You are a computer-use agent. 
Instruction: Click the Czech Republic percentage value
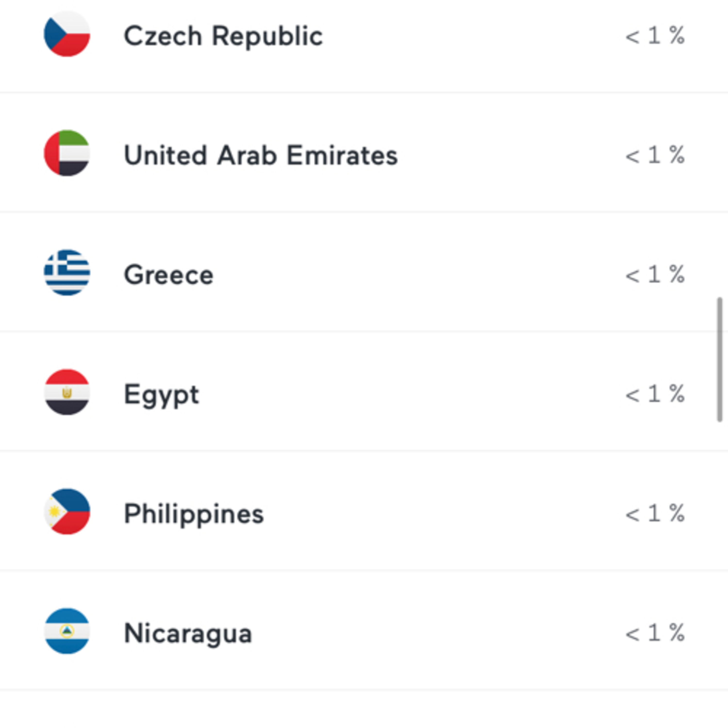tap(655, 36)
